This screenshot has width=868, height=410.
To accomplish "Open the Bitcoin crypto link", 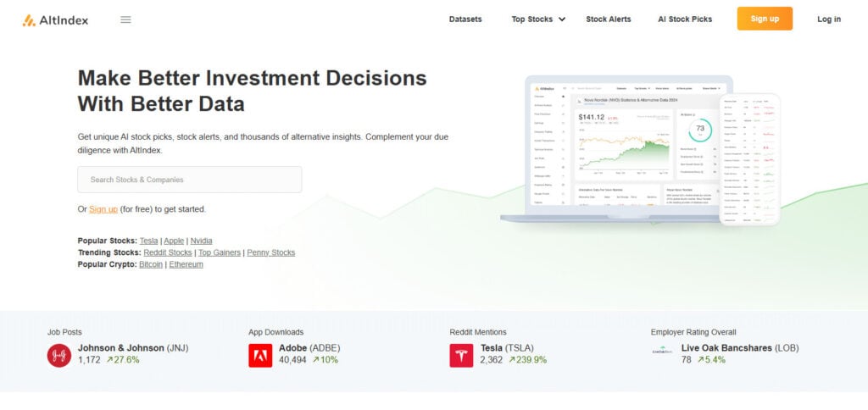I will click(151, 264).
